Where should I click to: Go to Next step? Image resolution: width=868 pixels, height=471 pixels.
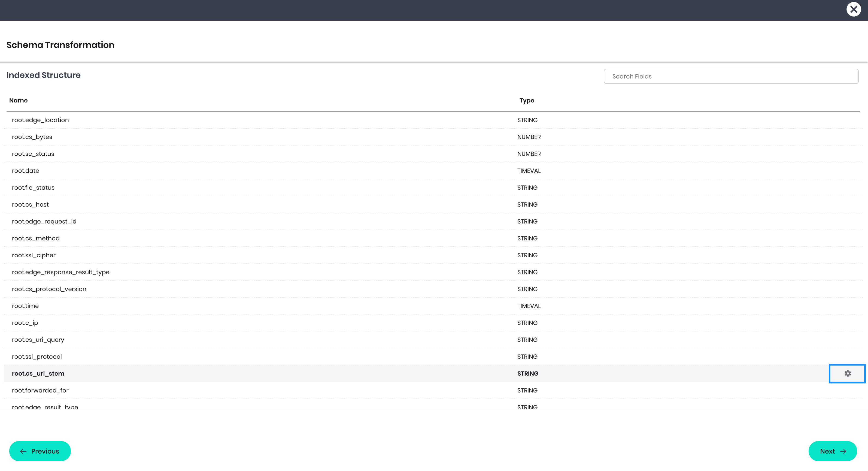[832, 451]
